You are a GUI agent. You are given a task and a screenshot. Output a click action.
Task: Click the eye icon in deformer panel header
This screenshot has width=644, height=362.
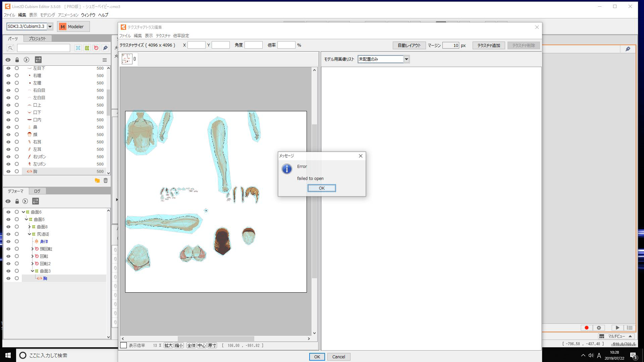point(8,201)
